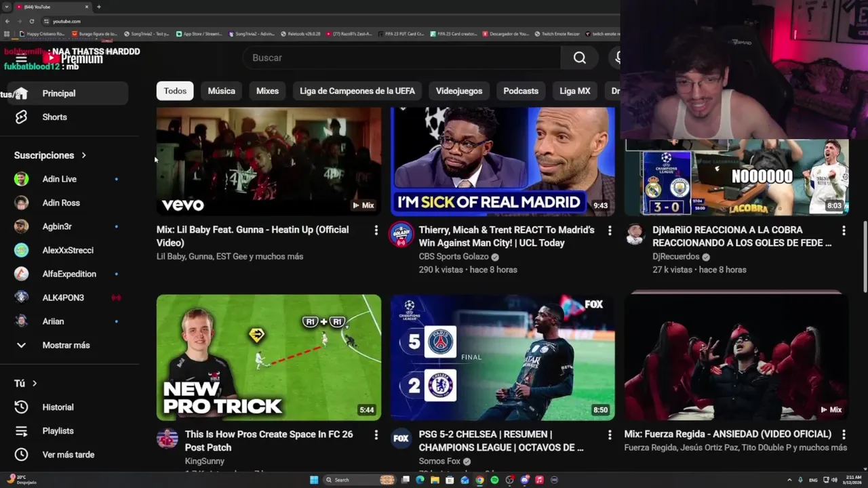The image size is (868, 488).
Task: Click I'M SICK OF REAL MADRID thumbnail
Action: point(502,161)
